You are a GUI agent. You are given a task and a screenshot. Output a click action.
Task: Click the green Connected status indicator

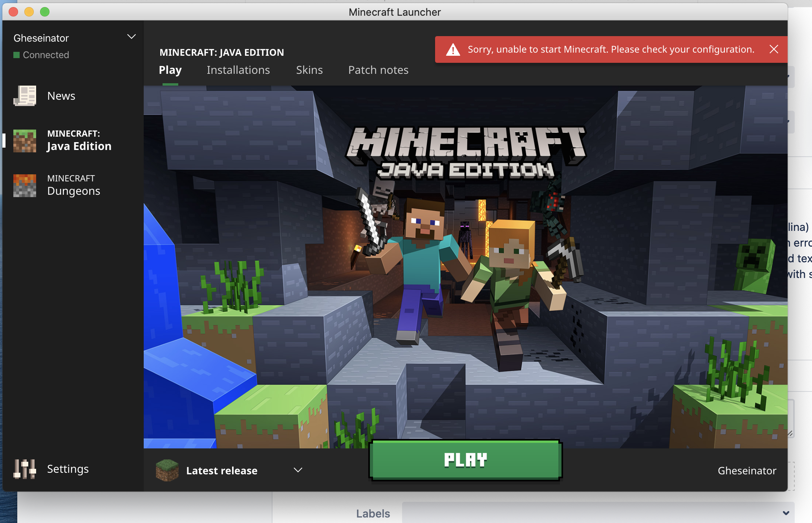[x=16, y=55]
